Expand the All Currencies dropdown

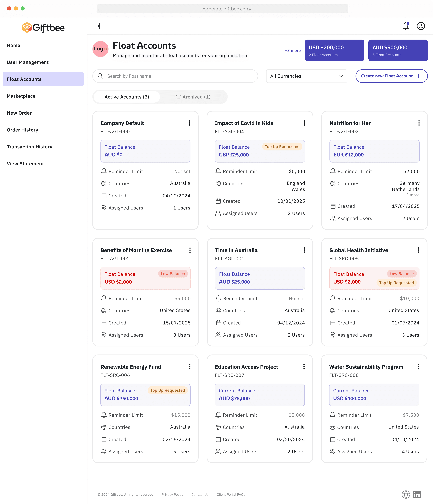click(307, 76)
